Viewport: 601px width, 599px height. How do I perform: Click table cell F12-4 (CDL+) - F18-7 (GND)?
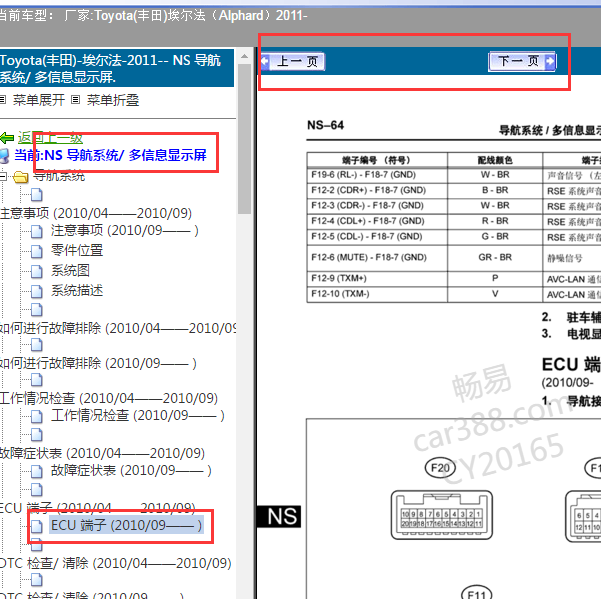click(377, 221)
